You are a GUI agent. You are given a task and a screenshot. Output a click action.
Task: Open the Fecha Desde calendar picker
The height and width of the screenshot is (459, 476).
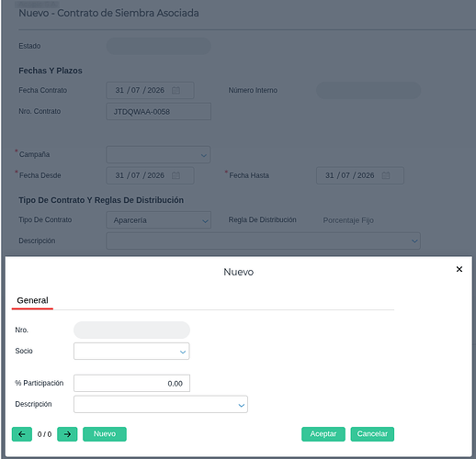[x=176, y=175]
